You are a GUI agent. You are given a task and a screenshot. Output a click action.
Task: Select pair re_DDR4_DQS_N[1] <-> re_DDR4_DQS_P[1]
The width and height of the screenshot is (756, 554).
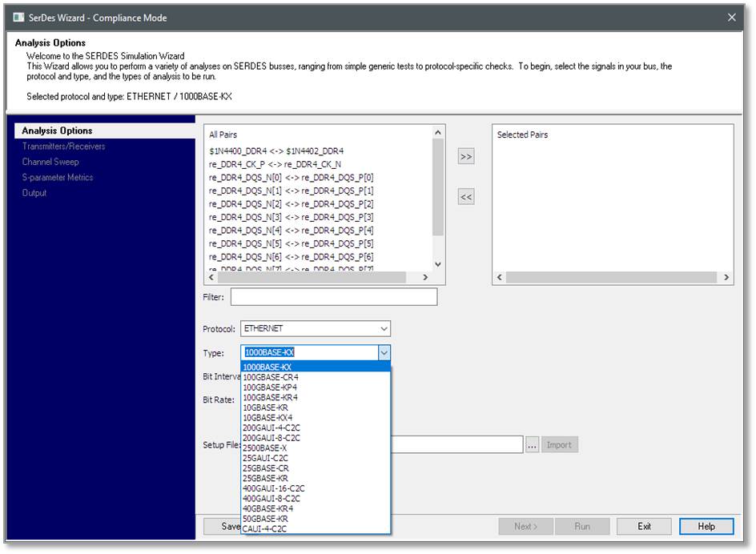pos(292,191)
